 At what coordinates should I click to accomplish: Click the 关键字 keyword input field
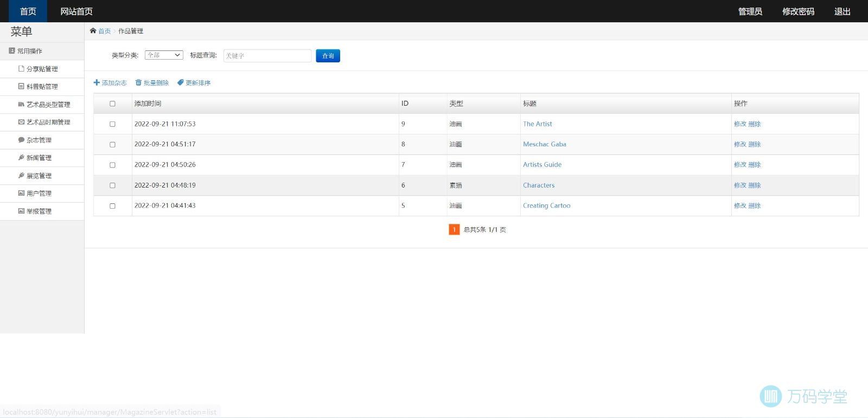tap(267, 56)
